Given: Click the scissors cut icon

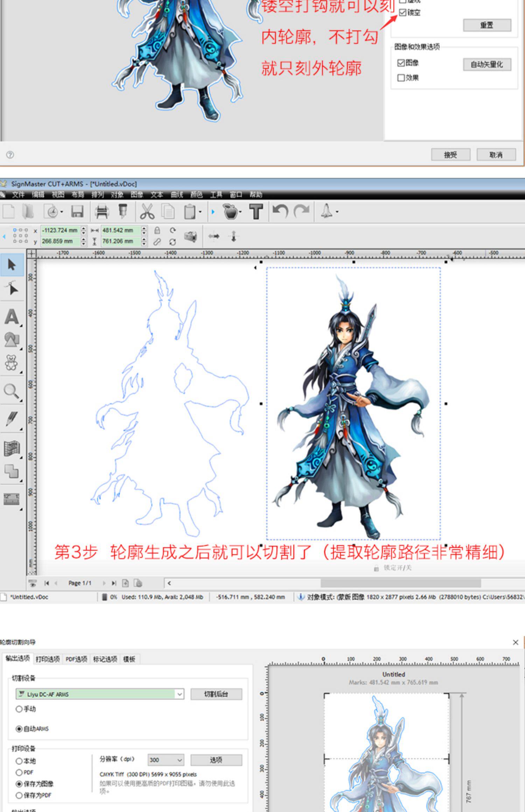Looking at the screenshot, I should point(147,212).
